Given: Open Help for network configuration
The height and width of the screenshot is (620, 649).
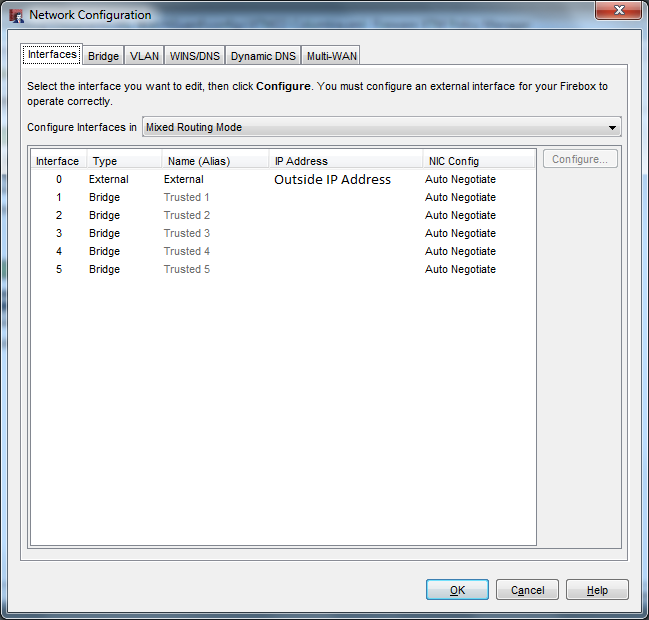Looking at the screenshot, I should pyautogui.click(x=597, y=590).
